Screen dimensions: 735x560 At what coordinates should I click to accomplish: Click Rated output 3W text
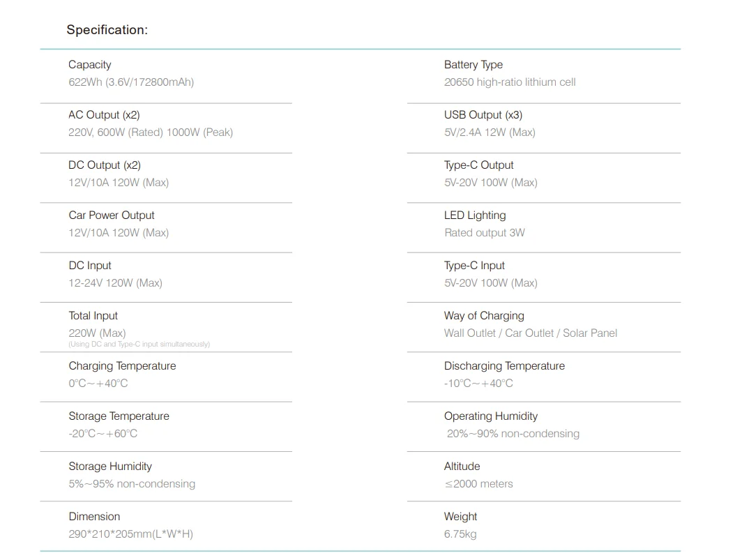coord(485,232)
